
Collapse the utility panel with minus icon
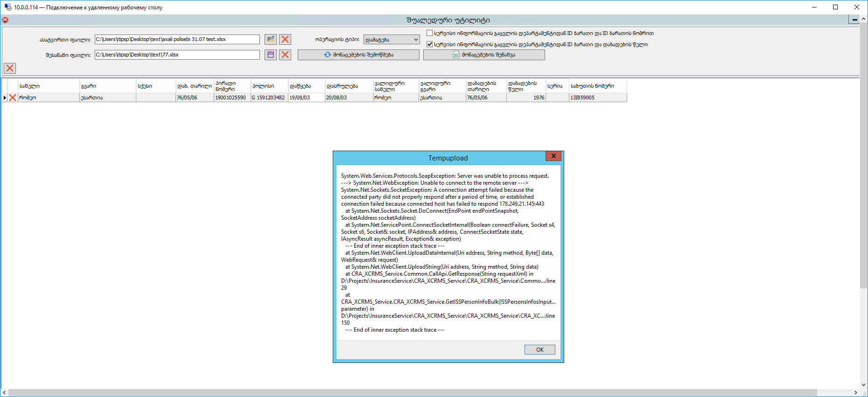[854, 20]
